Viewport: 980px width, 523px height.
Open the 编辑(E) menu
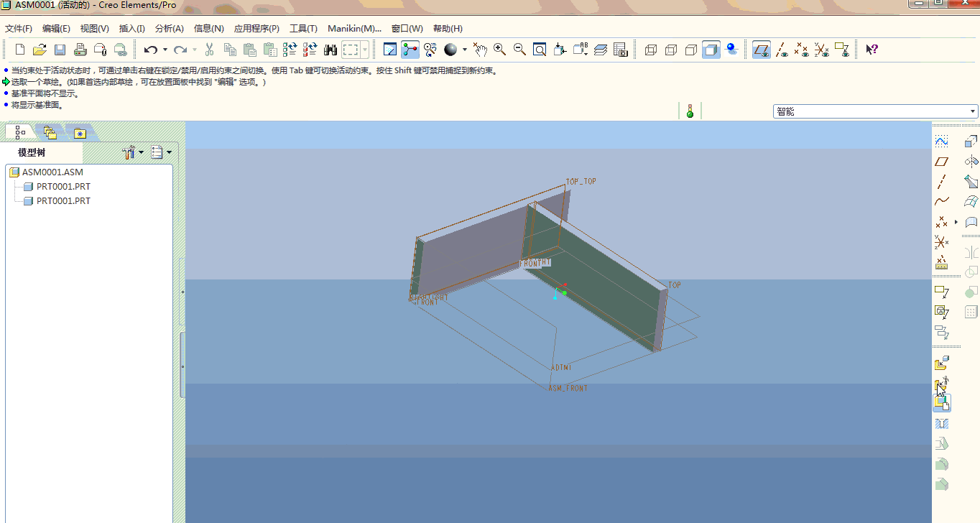56,29
